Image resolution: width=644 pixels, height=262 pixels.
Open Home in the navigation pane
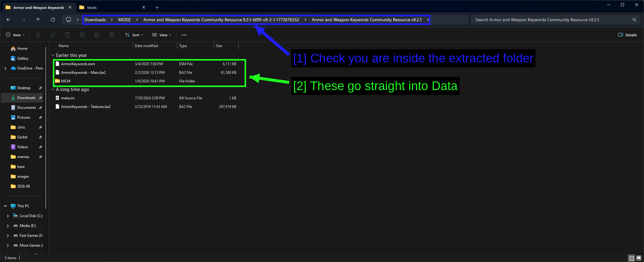tap(22, 49)
